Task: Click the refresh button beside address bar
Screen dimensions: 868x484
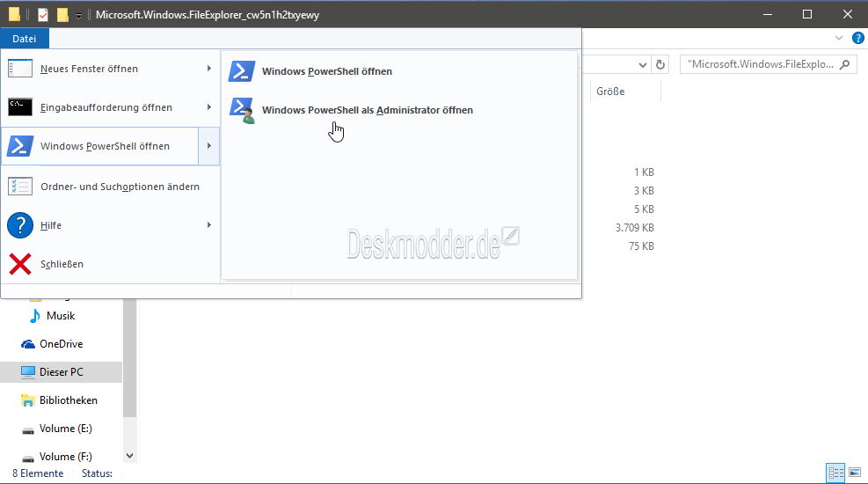Action: point(660,65)
